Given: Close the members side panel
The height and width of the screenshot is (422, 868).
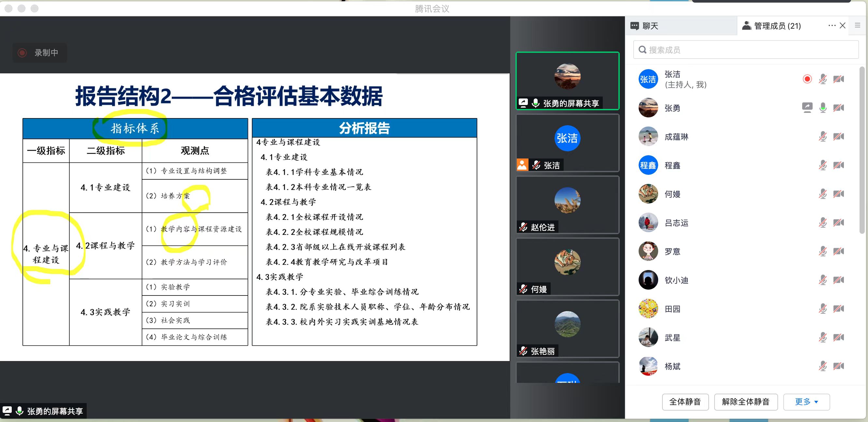Looking at the screenshot, I should (x=842, y=26).
